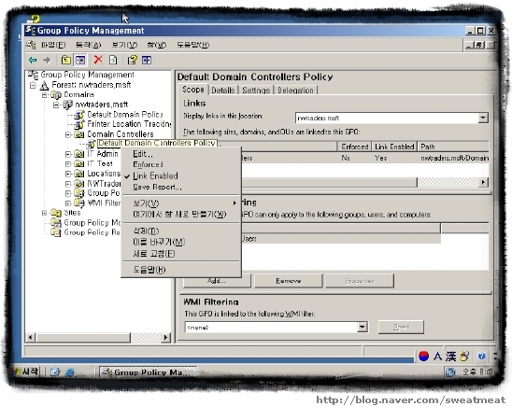Viewport: 512px width, 420px height.
Task: Click the Sites folder icon
Action: point(56,213)
